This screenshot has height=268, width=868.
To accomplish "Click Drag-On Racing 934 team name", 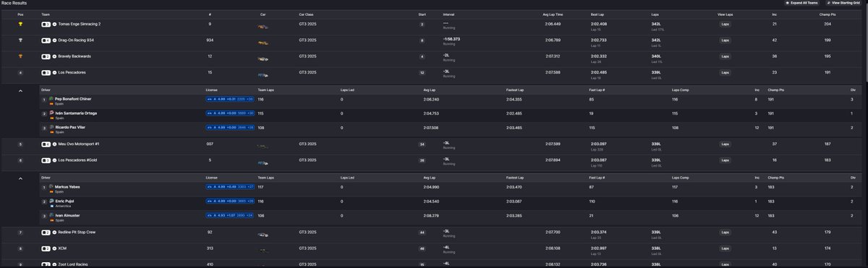I will (x=77, y=41).
